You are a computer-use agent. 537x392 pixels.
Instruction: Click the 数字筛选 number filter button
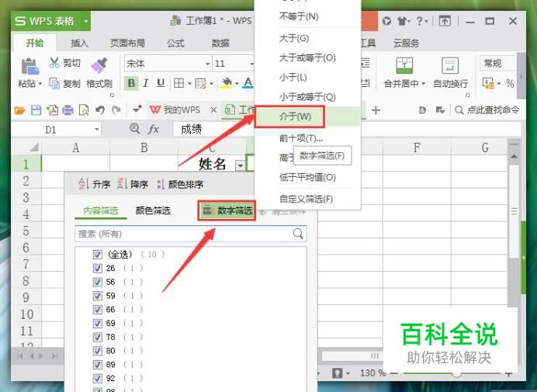[227, 210]
